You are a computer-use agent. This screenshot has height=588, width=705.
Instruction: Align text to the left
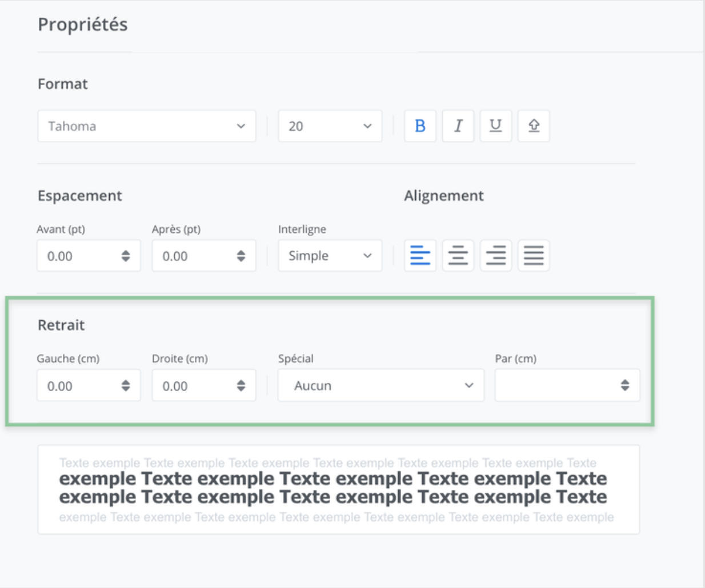coord(420,255)
